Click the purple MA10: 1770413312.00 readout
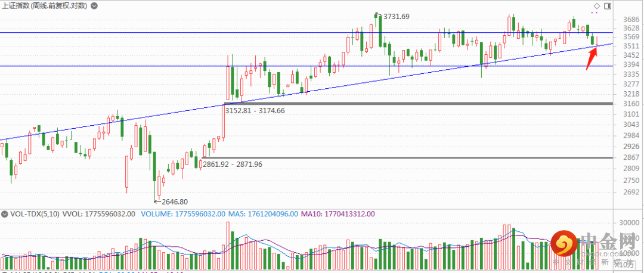The width and height of the screenshot is (644, 273). (x=338, y=214)
